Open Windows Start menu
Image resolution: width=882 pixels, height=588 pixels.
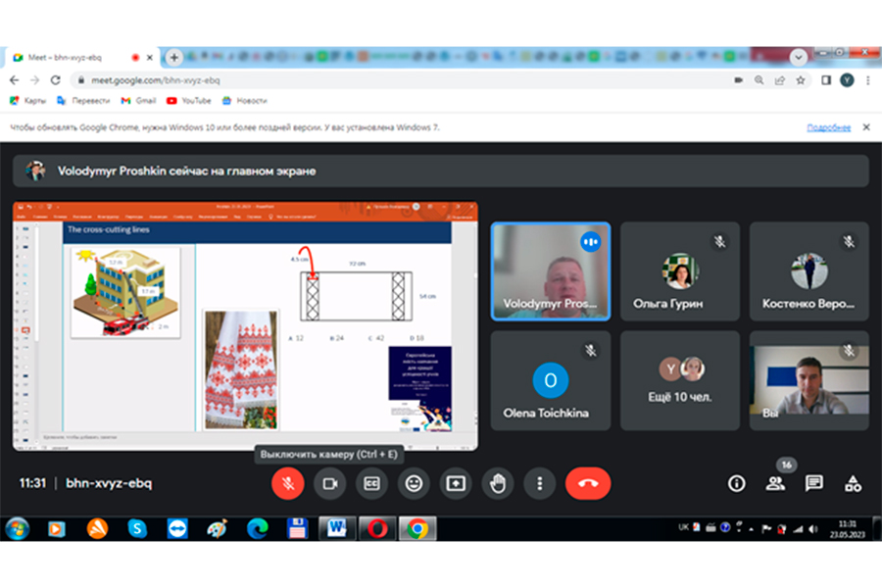(18, 529)
